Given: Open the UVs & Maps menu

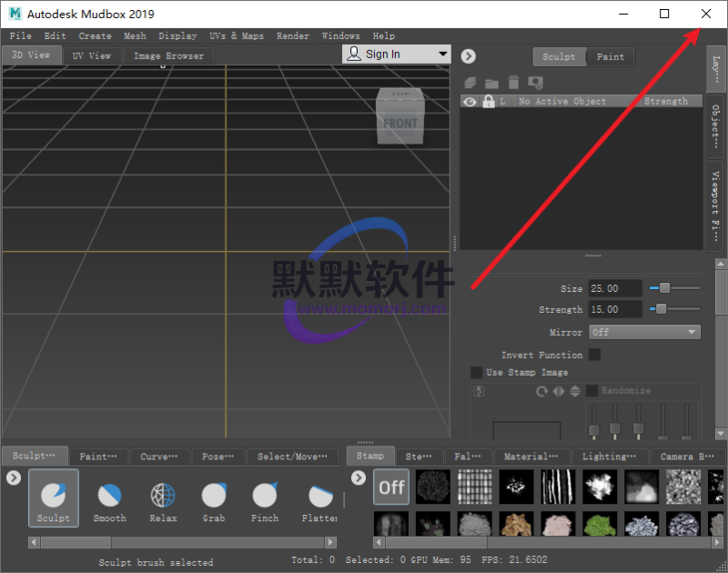Looking at the screenshot, I should click(236, 36).
